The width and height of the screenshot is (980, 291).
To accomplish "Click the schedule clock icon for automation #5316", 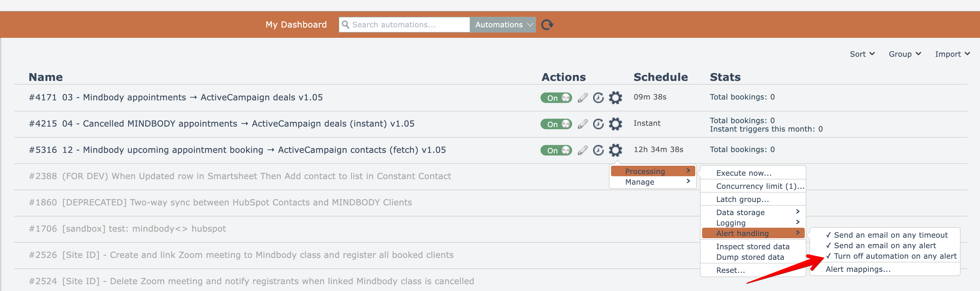I will (598, 150).
